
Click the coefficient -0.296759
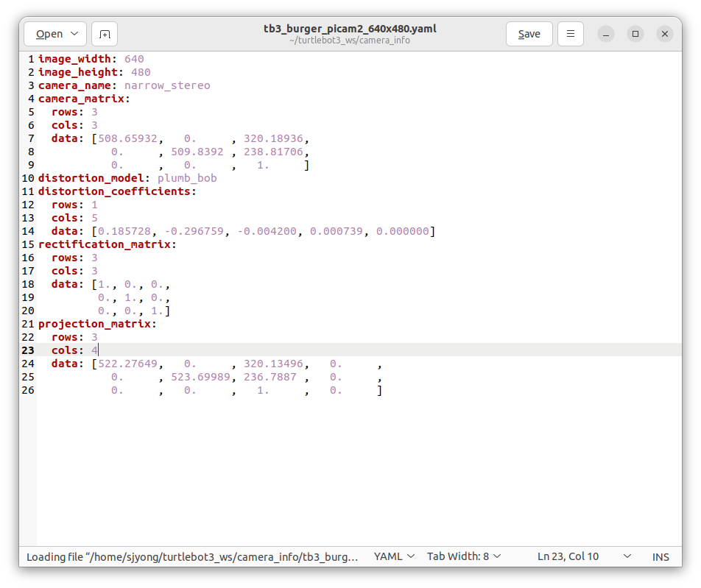tap(194, 231)
